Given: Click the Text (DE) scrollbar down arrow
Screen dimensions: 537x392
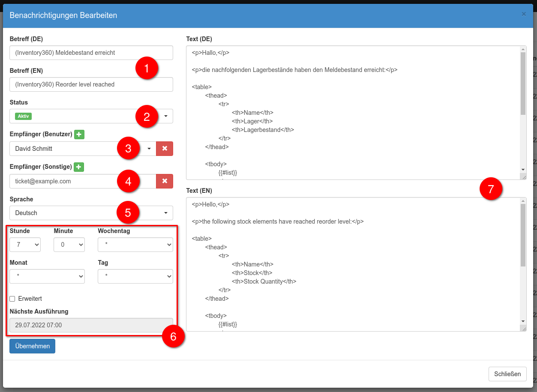Looking at the screenshot, I should pyautogui.click(x=523, y=170).
